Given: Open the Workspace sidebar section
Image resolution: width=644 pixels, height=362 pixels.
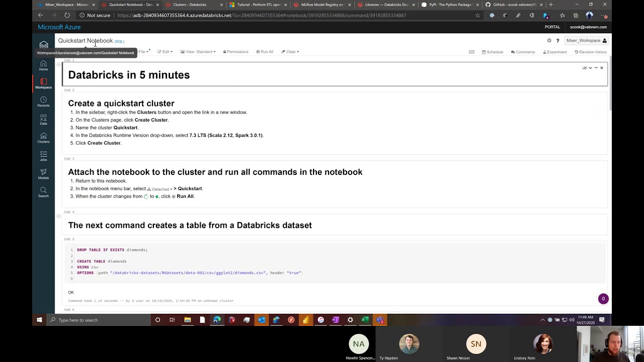Looking at the screenshot, I should (43, 83).
